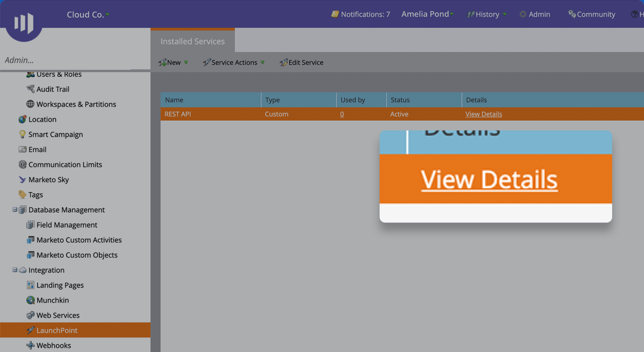
Task: Expand the Service Actions dropdown arrow
Action: [262, 62]
